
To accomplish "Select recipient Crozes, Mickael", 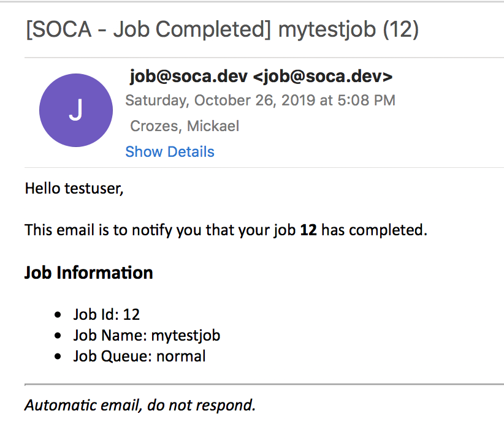I will pyautogui.click(x=185, y=126).
